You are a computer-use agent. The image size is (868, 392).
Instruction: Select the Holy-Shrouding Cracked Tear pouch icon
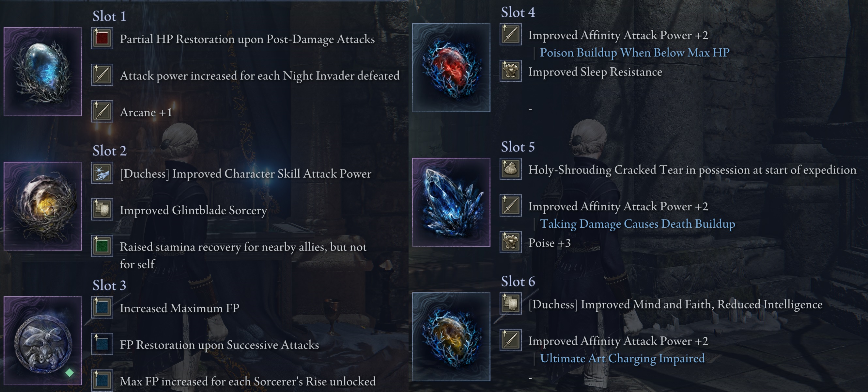pyautogui.click(x=510, y=169)
